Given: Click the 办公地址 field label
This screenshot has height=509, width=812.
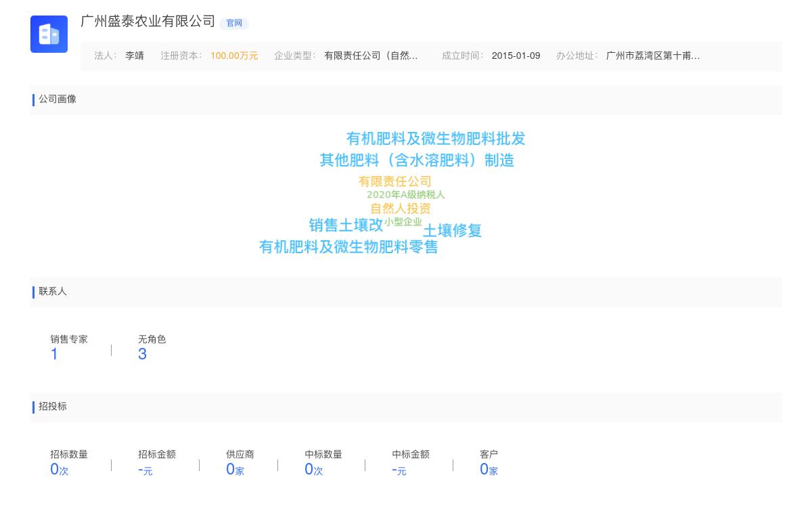Looking at the screenshot, I should coord(577,56).
